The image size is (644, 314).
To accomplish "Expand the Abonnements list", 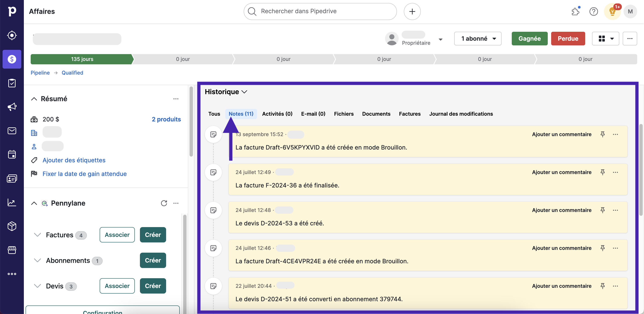I will 37,260.
